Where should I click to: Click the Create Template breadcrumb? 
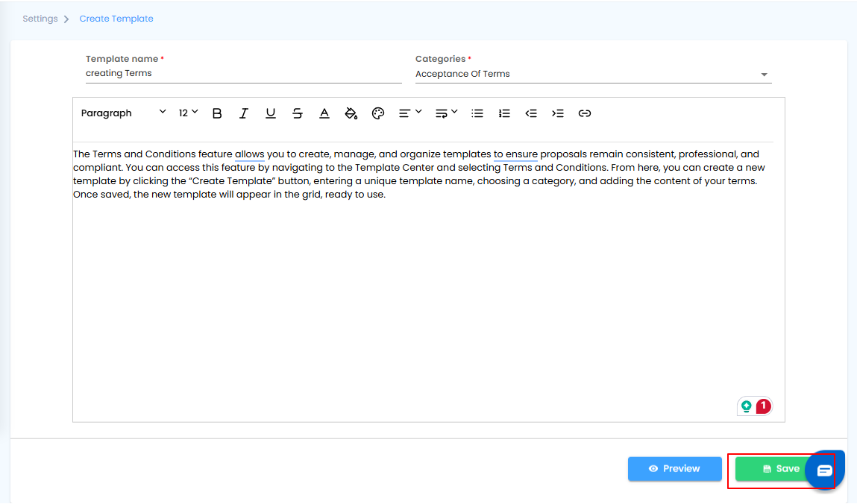pyautogui.click(x=116, y=19)
